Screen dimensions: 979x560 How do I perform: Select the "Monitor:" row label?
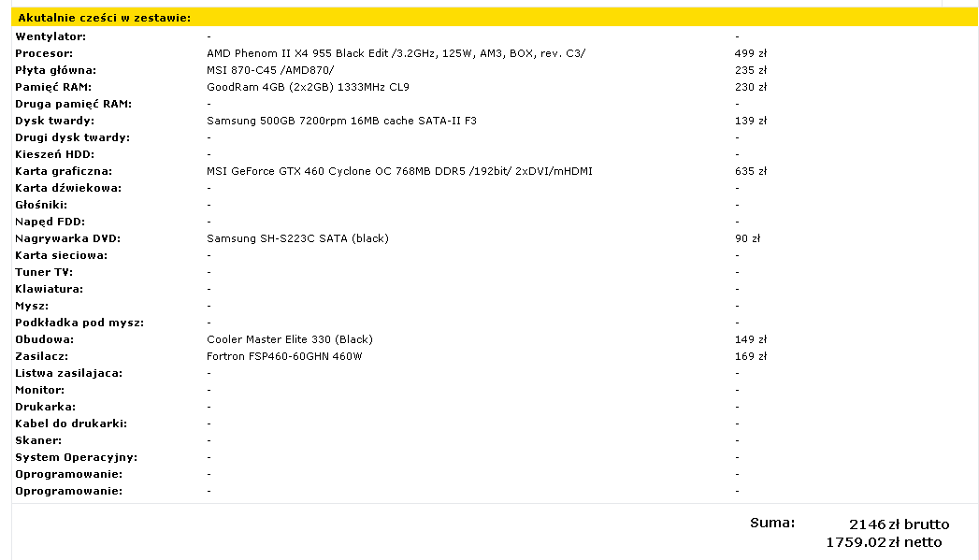(x=40, y=390)
